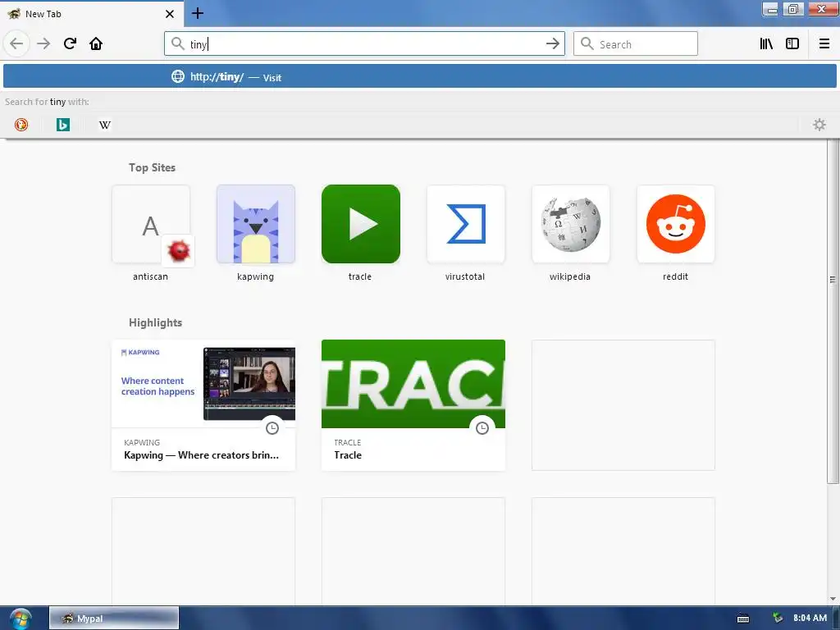Click the 'Kapwing — Where creators brin...' title
840x630 pixels.
point(202,454)
